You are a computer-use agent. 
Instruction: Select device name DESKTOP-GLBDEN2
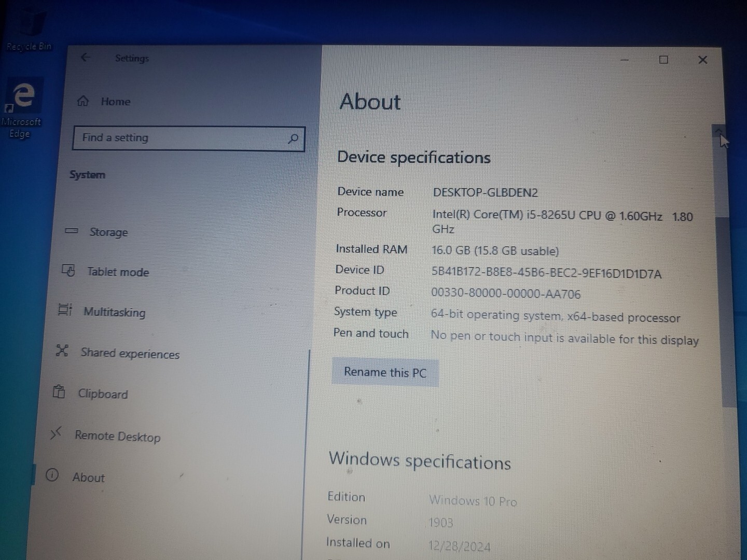coord(485,192)
